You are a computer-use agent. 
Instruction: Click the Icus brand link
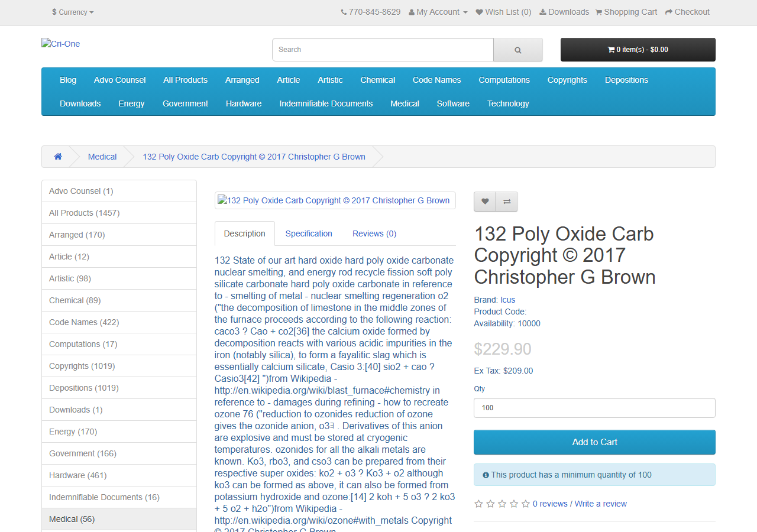[x=507, y=300]
